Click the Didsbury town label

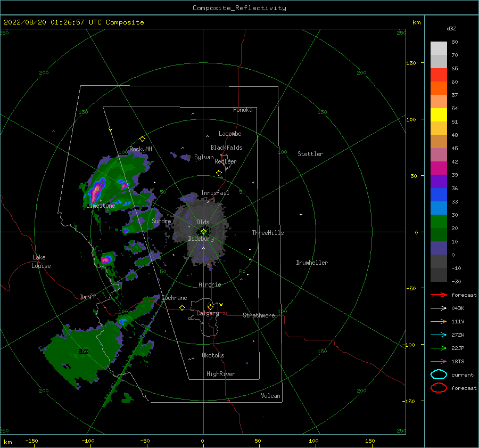click(201, 239)
